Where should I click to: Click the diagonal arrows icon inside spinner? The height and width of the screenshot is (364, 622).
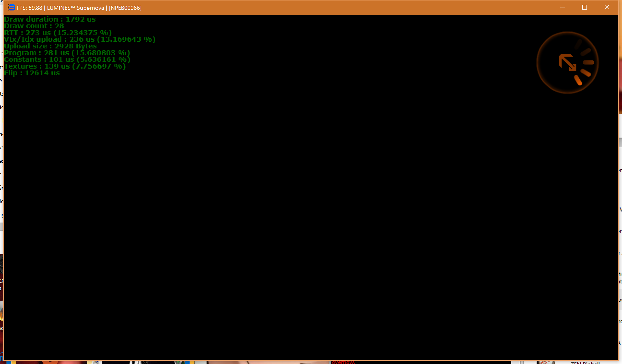567,62
